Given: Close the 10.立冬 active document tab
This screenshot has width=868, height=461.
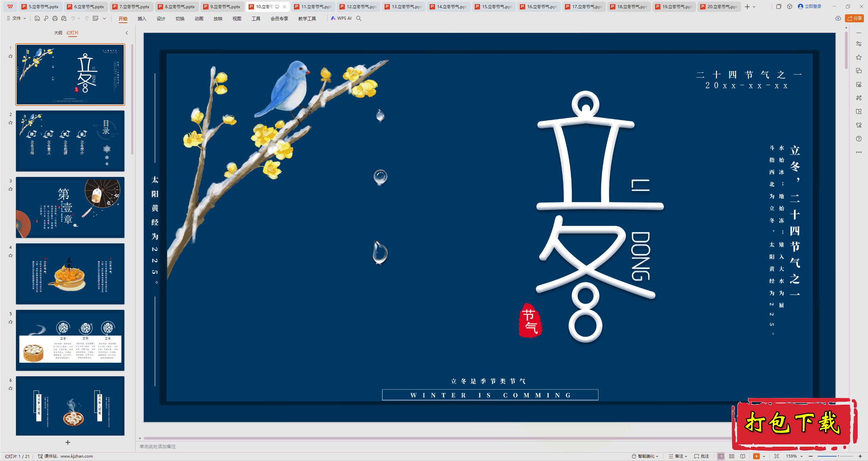Looking at the screenshot, I should coord(284,7).
